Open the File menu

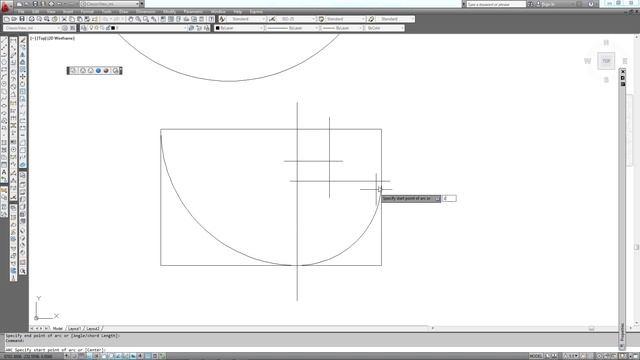pyautogui.click(x=21, y=12)
